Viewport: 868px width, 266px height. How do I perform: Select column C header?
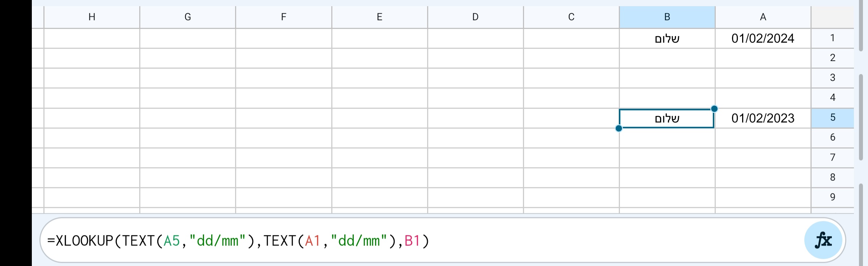click(x=571, y=17)
